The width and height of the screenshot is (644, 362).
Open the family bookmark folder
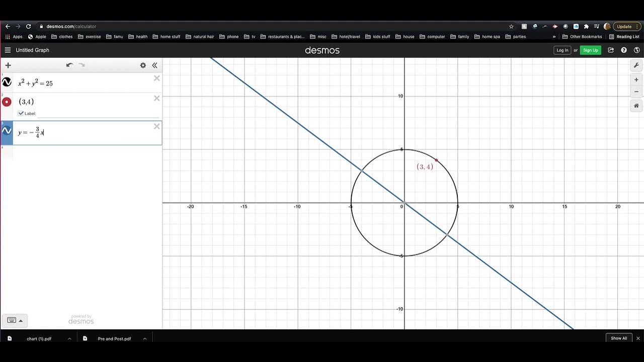click(x=459, y=37)
